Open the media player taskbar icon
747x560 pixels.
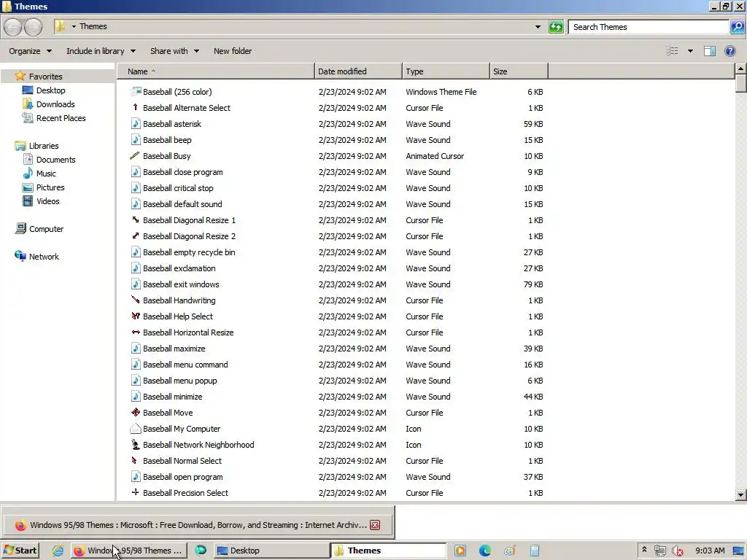tap(460, 551)
